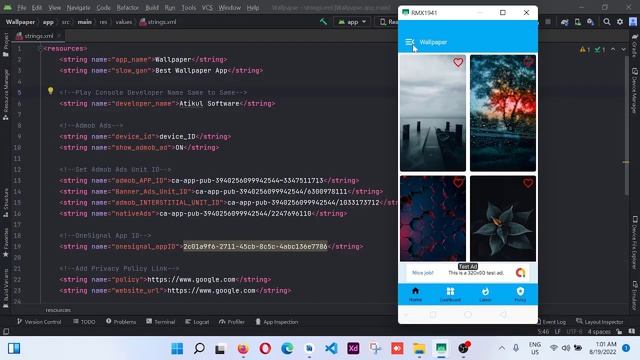Open IDE settings gear icon
This screenshot has height=360, width=640.
pos(620,22)
